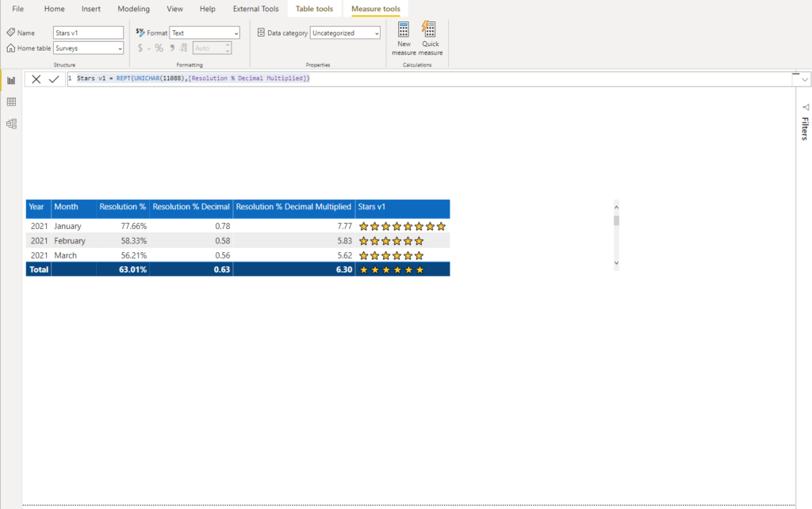Open the Home table dropdown Surveys
Screen dimensions: 812x509
[88, 48]
